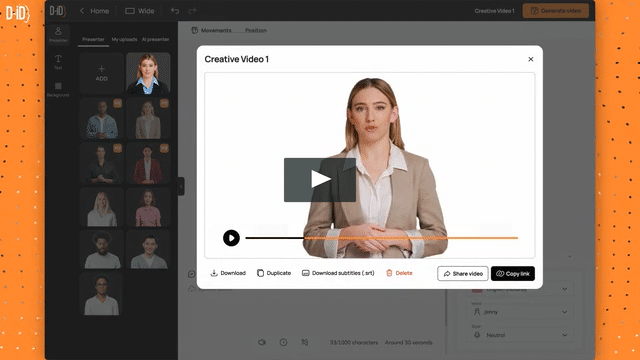
Task: Switch to the Presenter tab
Action: pyautogui.click(x=93, y=40)
